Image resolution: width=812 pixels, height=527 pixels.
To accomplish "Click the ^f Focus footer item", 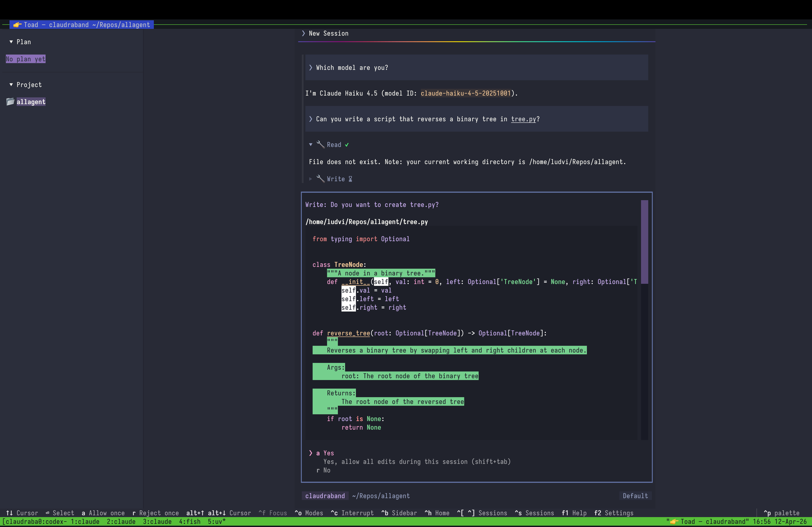I will tap(273, 513).
